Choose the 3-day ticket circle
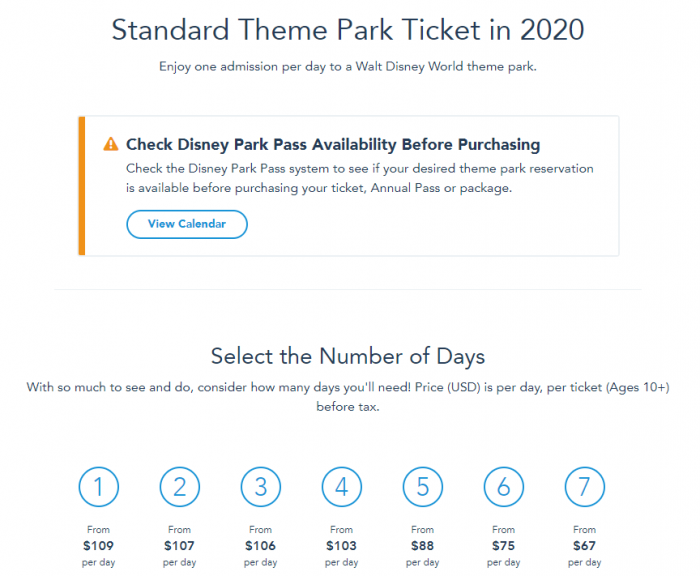The height and width of the screenshot is (576, 700). (261, 487)
